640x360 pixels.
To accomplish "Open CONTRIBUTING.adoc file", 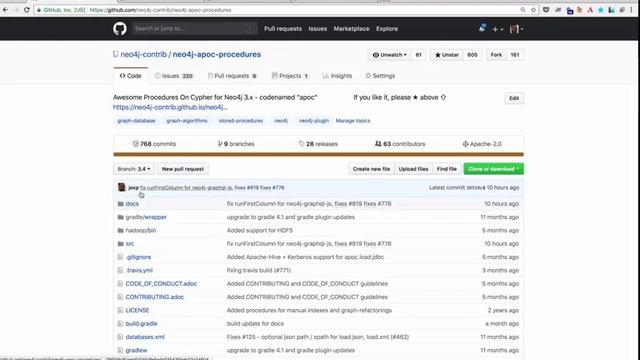I will (155, 297).
